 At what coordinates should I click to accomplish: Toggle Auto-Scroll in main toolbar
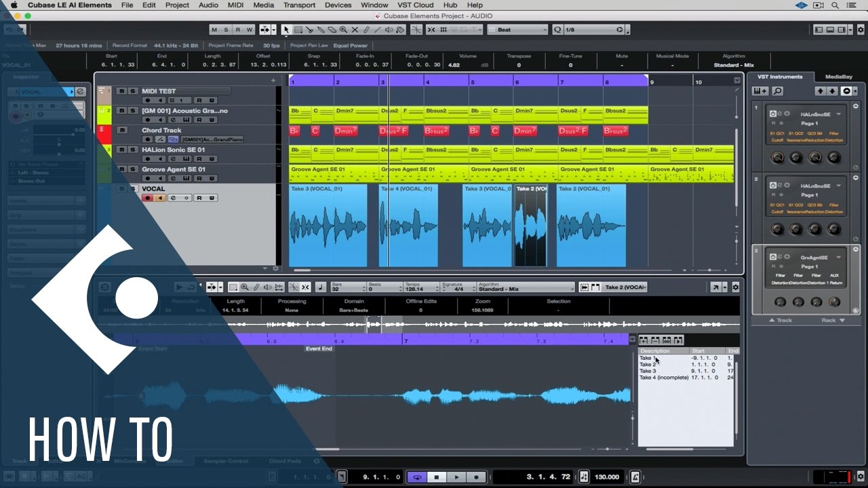click(x=264, y=30)
